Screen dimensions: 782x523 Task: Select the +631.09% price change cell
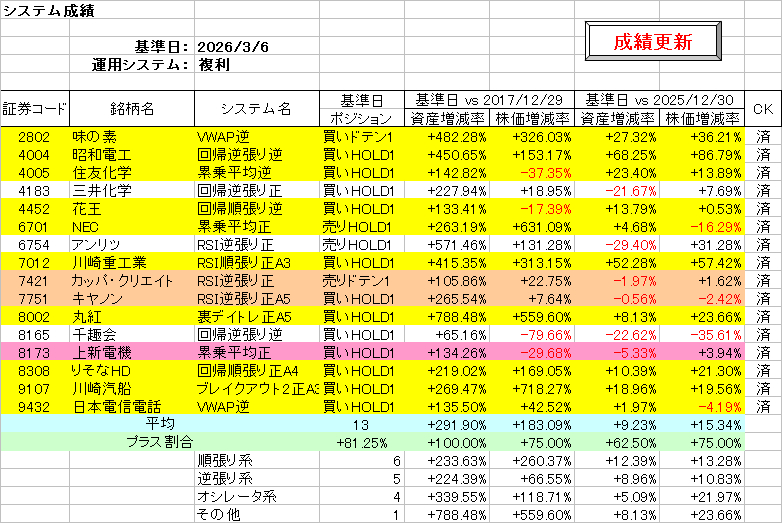[x=532, y=226]
